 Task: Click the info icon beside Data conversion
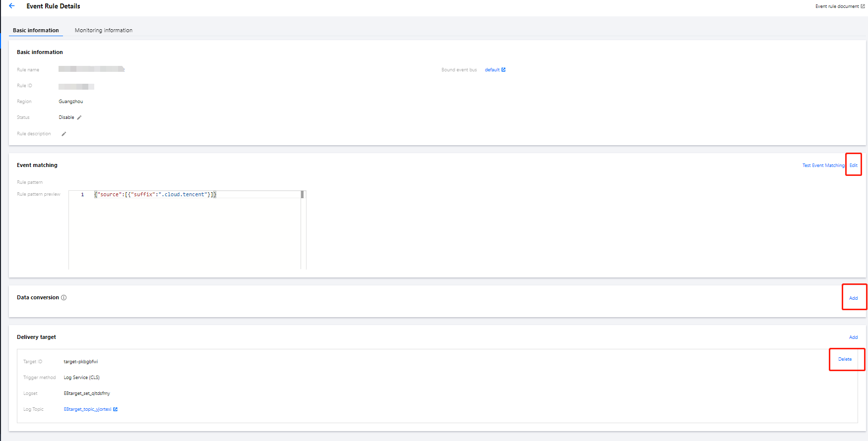[63, 298]
